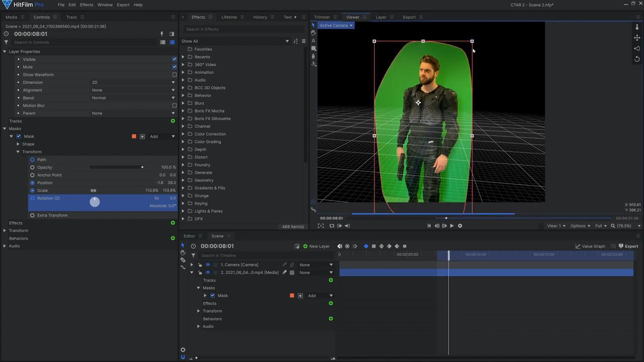644x362 pixels.
Task: Open the File menu
Action: point(61,5)
